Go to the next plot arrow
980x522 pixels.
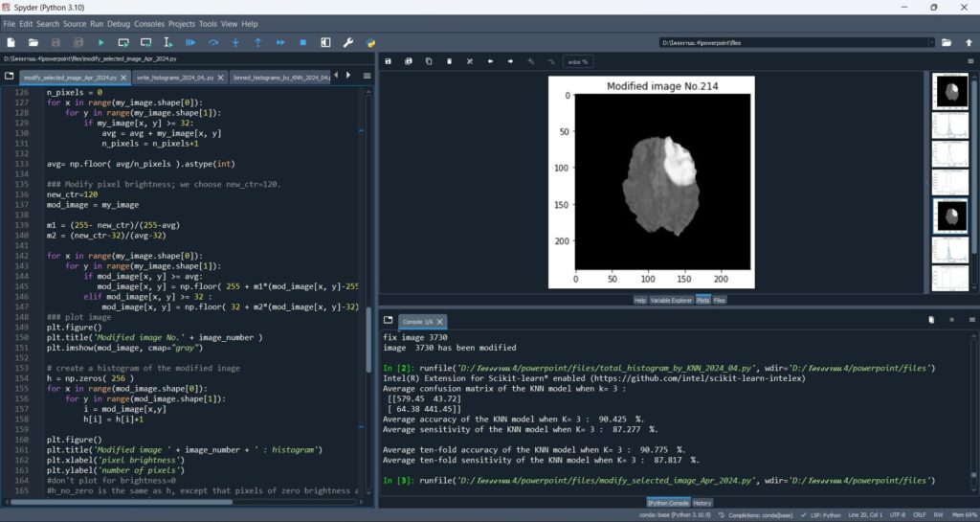(x=510, y=61)
